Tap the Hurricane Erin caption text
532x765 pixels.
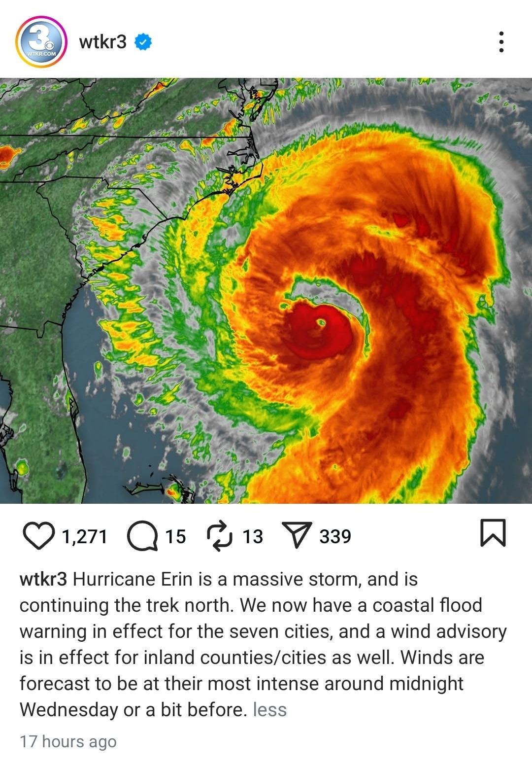263,644
